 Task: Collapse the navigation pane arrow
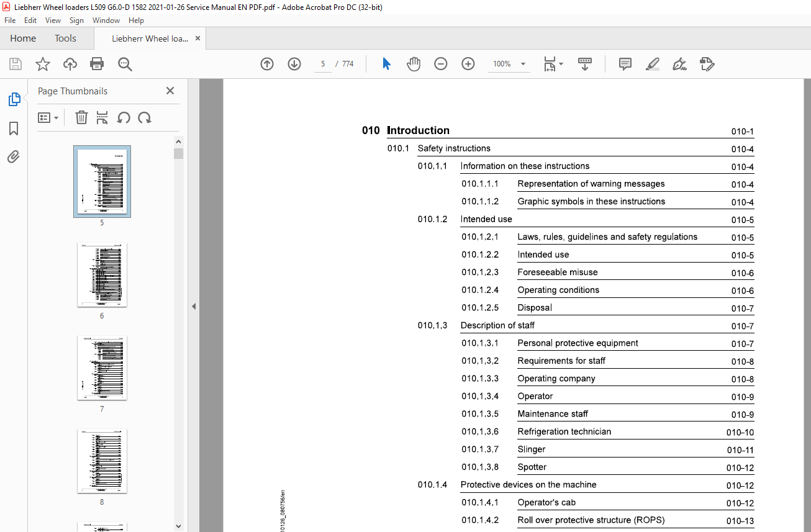[194, 306]
